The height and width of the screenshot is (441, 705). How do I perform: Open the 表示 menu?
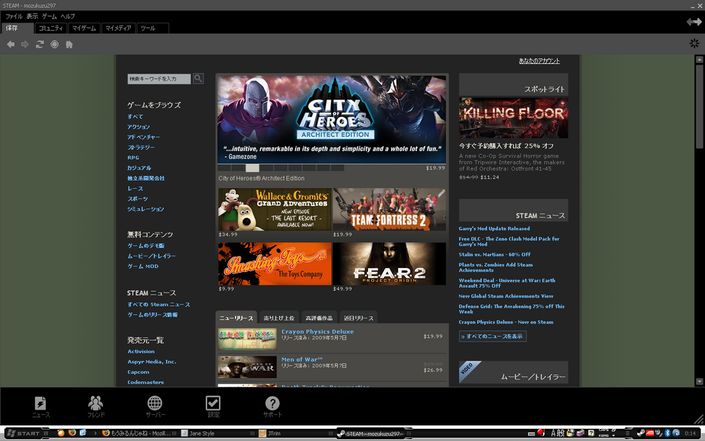point(32,16)
